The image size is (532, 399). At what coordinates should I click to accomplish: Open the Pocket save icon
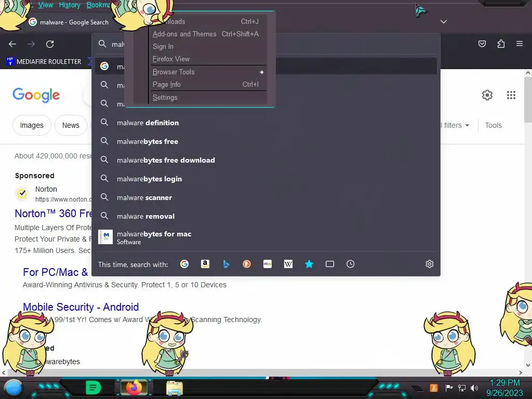482,44
